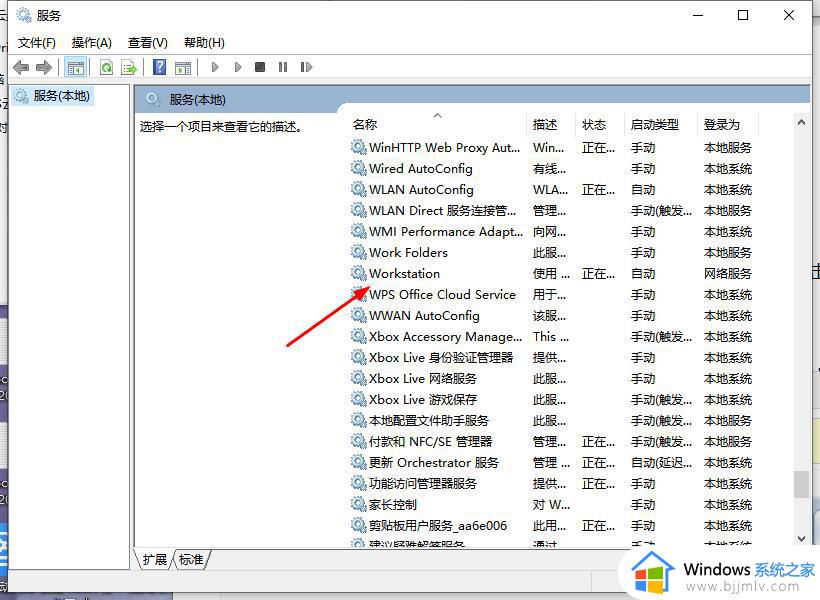Click 自动(延迟... startup type of 更新 Orchestrator
820x600 pixels.
tap(661, 463)
